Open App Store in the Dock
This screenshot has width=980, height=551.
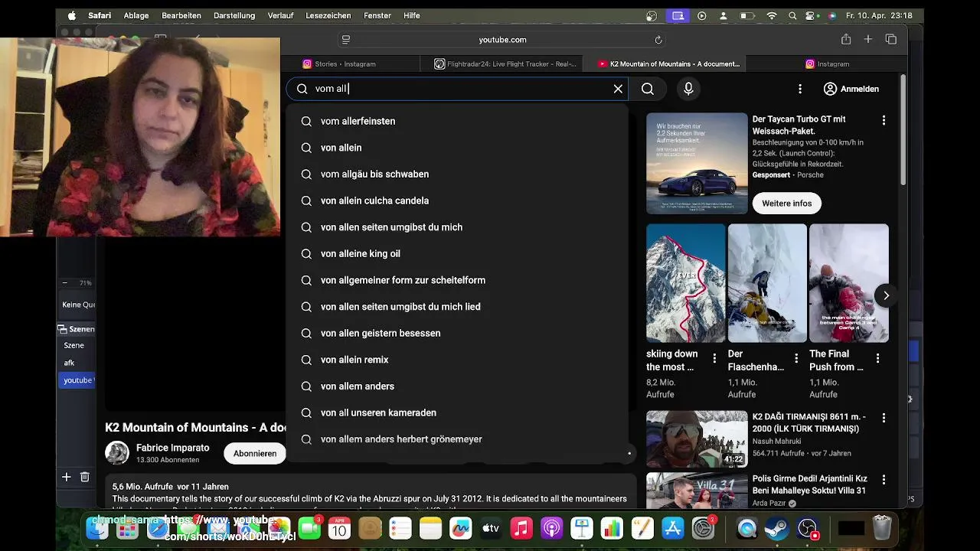[x=672, y=529]
